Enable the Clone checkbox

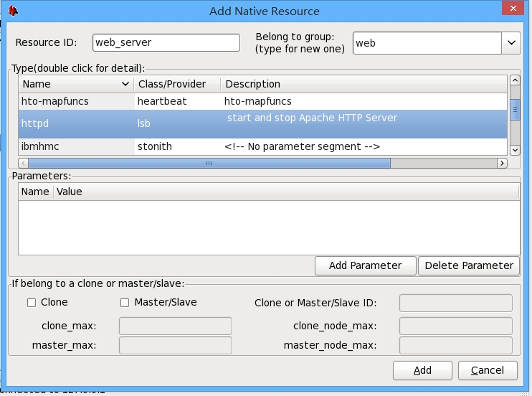32,303
